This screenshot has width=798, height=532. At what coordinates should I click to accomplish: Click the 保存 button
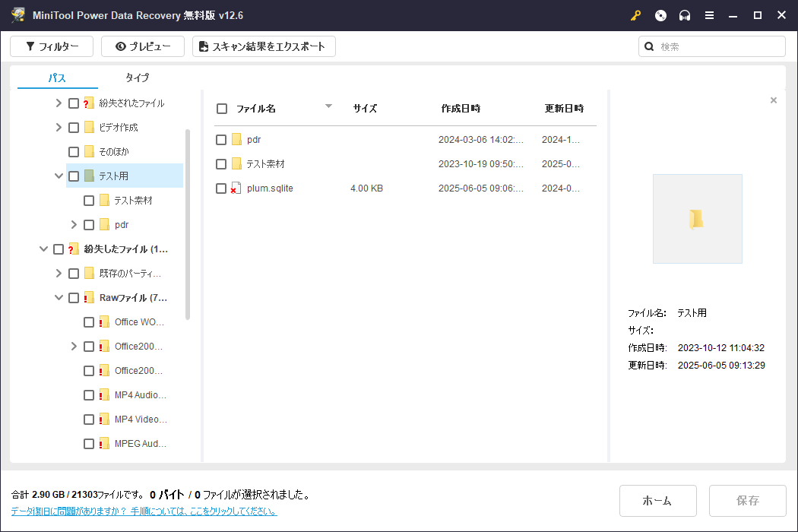747,500
